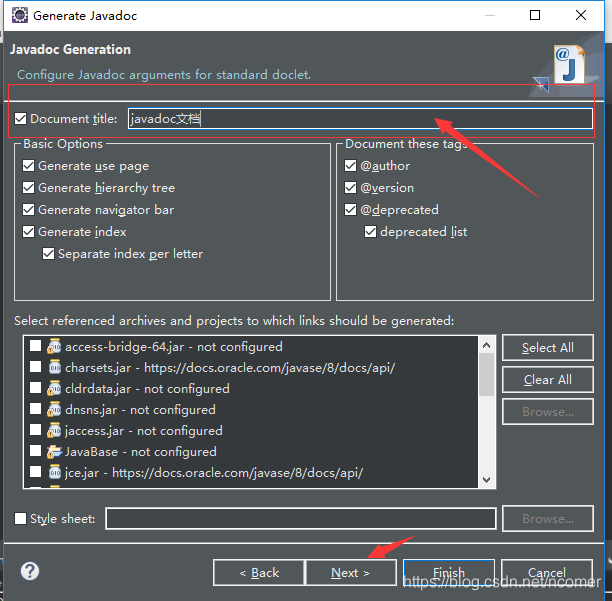Click the Javadoc @J wizard banner icon

tap(569, 65)
